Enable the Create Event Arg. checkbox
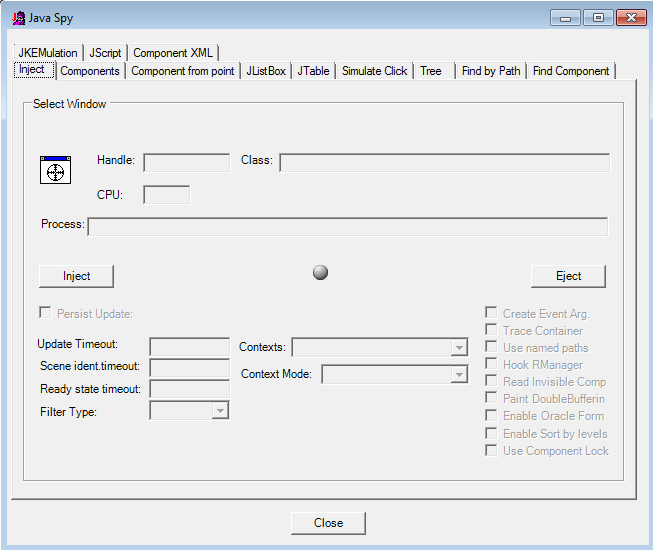 click(x=491, y=313)
